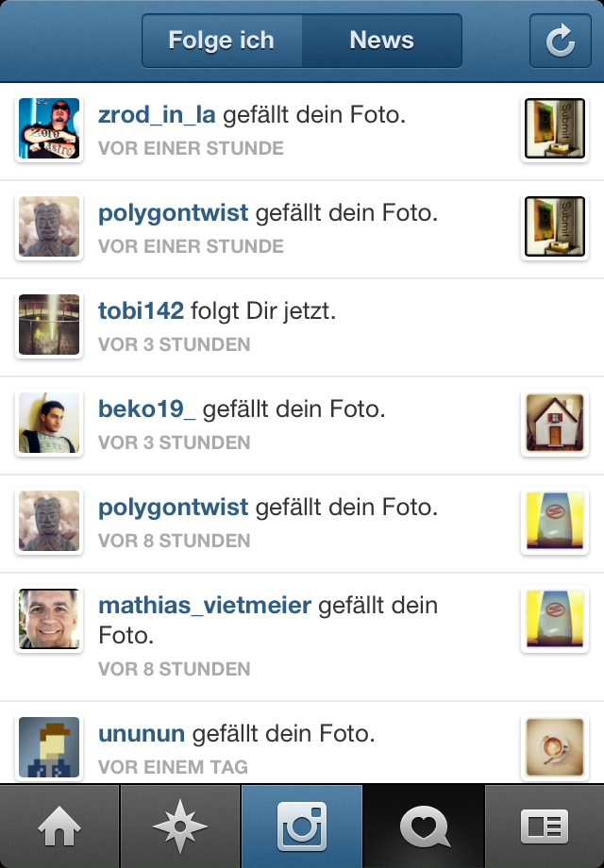Tap mathias_vietmeier smiling avatar

pyautogui.click(x=49, y=619)
